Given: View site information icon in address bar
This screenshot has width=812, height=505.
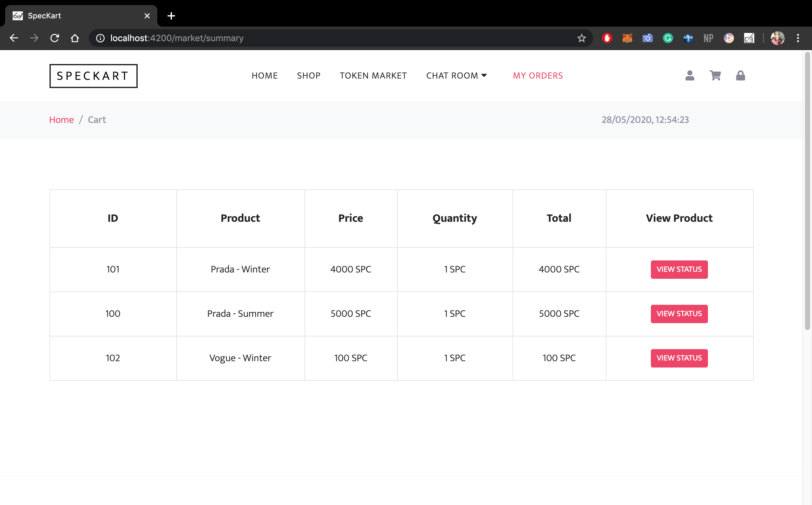Looking at the screenshot, I should click(100, 38).
